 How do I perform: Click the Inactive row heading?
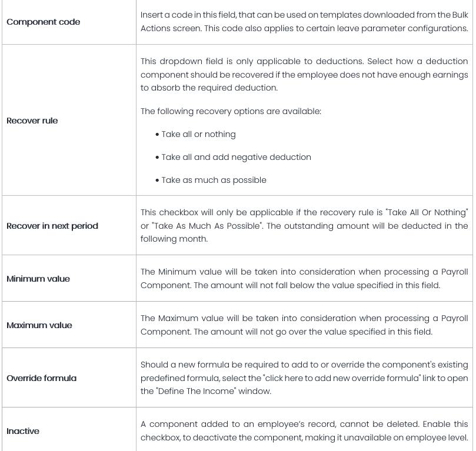pos(23,431)
